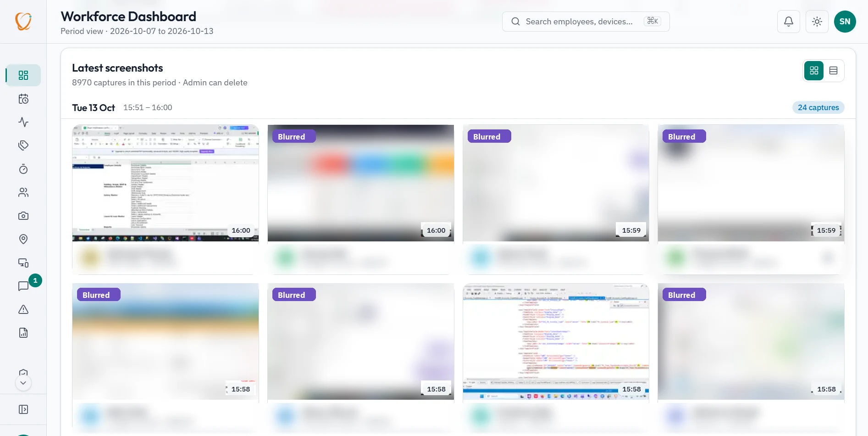Open blurred beach-colored screenshot at 15:58
The width and height of the screenshot is (868, 436).
[166, 341]
